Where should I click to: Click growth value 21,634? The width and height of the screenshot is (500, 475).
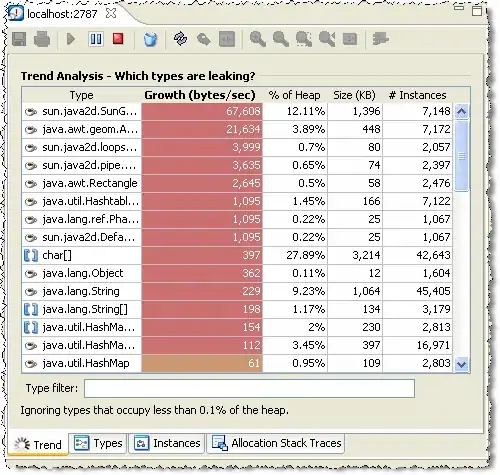pos(243,129)
